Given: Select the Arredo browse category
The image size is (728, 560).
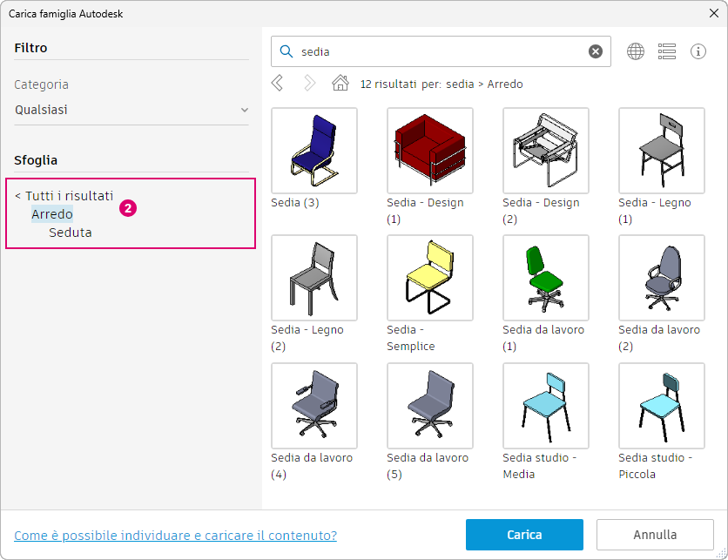Looking at the screenshot, I should coord(52,214).
